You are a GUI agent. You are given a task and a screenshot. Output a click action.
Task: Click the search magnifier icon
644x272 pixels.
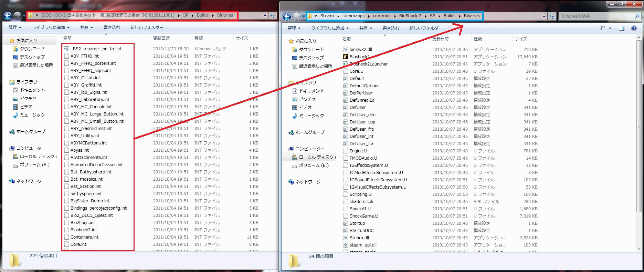[x=637, y=16]
